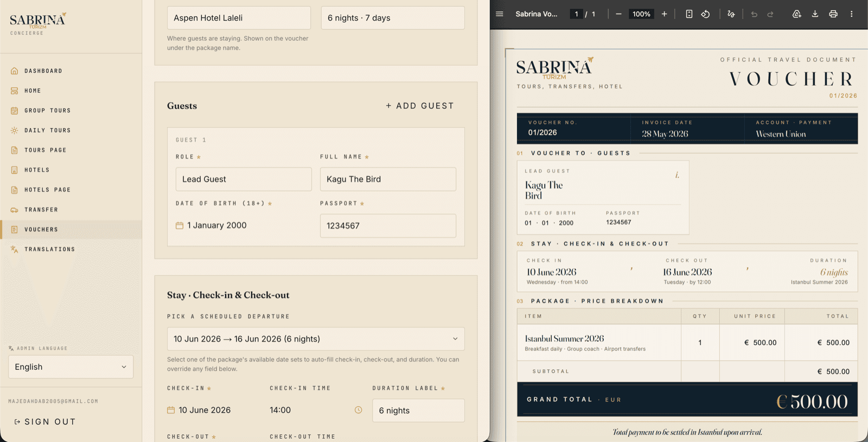Click the scheduled departure chevron arrow
Image resolution: width=868 pixels, height=442 pixels.
coord(455,339)
